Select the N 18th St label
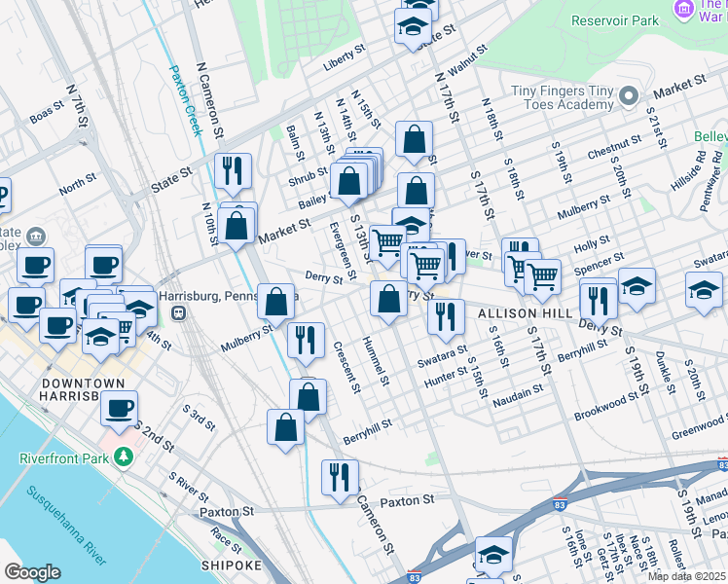Image resolution: width=728 pixels, height=584 pixels. 492,120
